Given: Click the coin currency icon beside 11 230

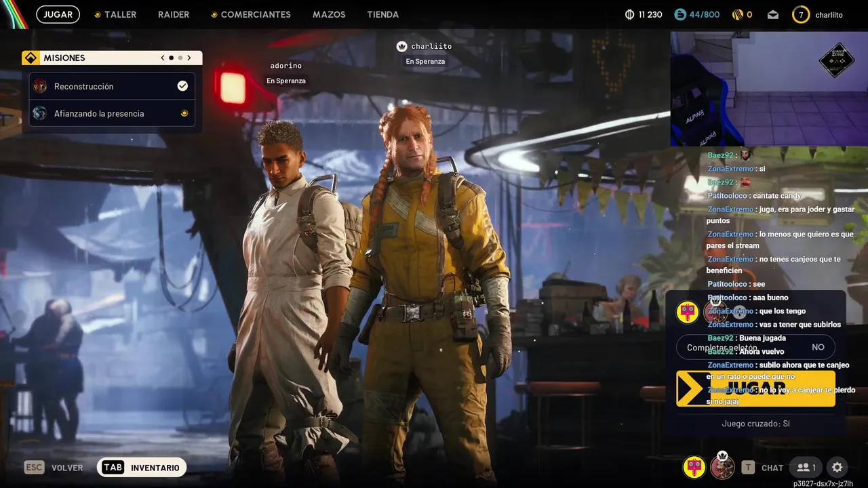Looking at the screenshot, I should (630, 14).
